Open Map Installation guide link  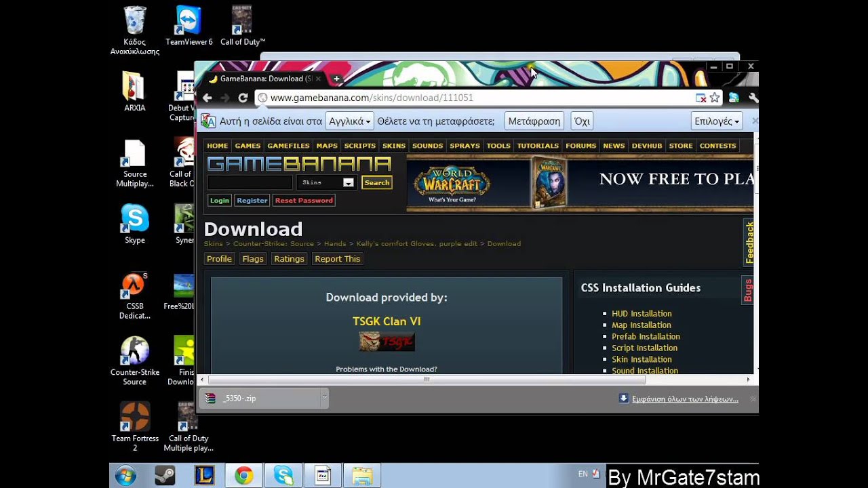coord(642,325)
